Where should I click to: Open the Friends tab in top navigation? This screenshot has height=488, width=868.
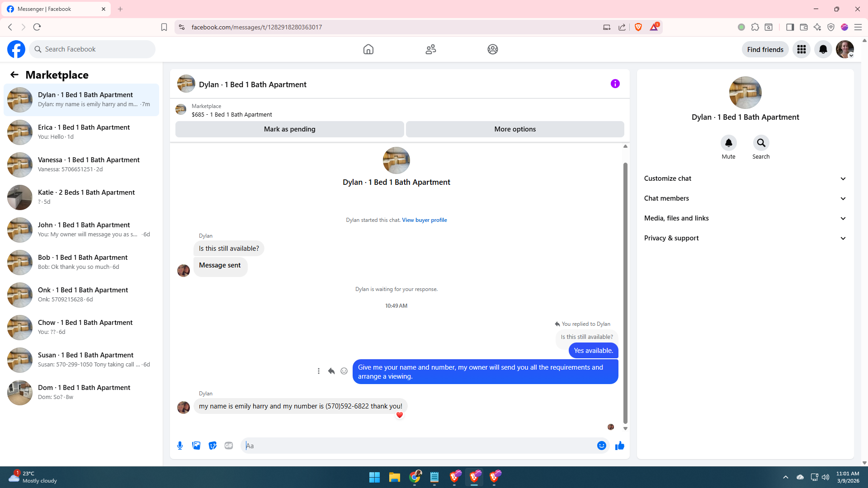pos(430,49)
